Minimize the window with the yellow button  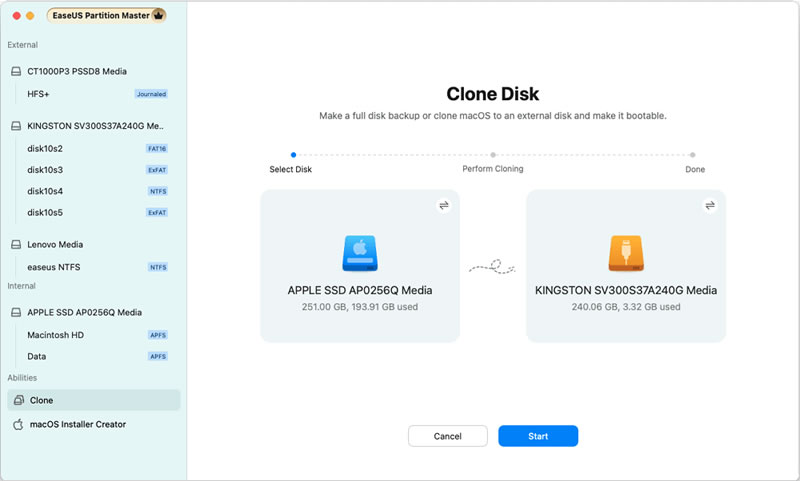[30, 16]
